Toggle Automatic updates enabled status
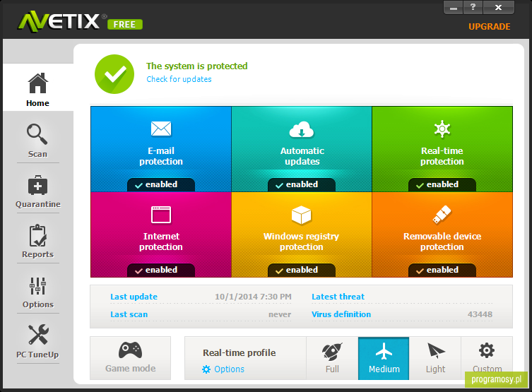 [302, 184]
